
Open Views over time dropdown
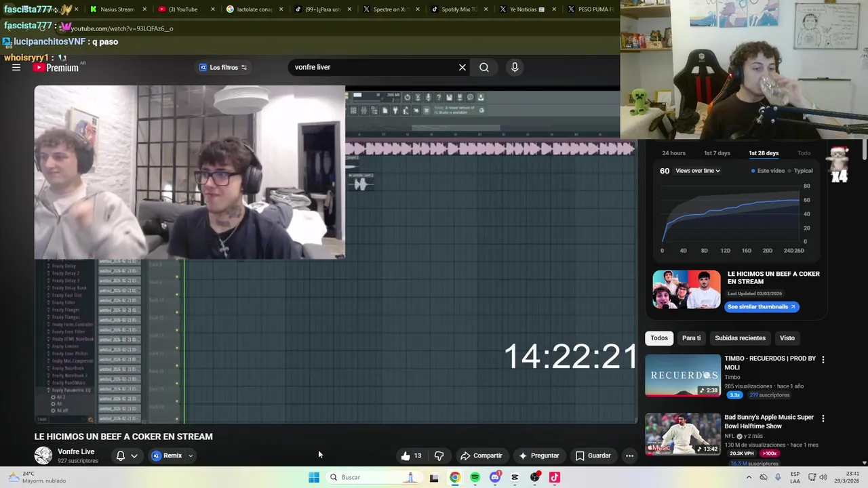tap(698, 171)
